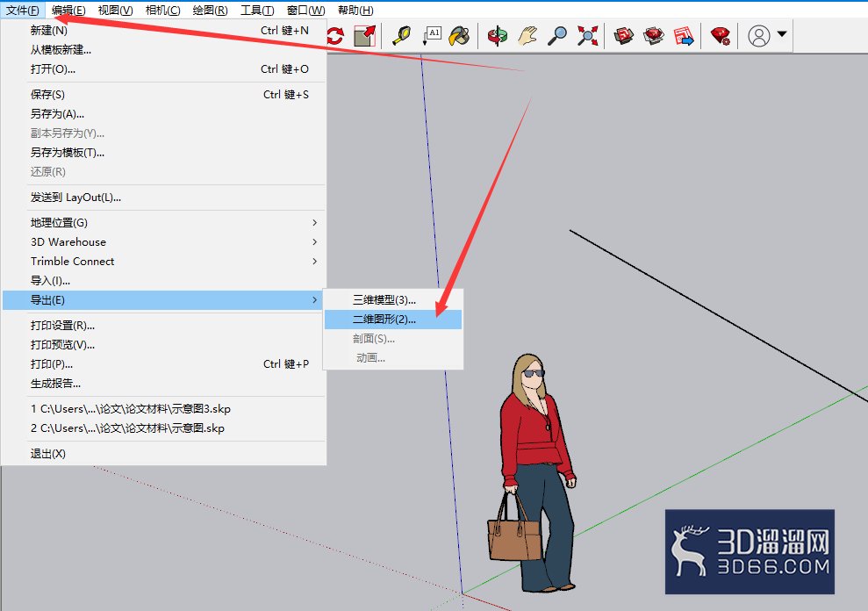The width and height of the screenshot is (868, 611).
Task: Open the 窗口(W) menu
Action: pyautogui.click(x=306, y=11)
